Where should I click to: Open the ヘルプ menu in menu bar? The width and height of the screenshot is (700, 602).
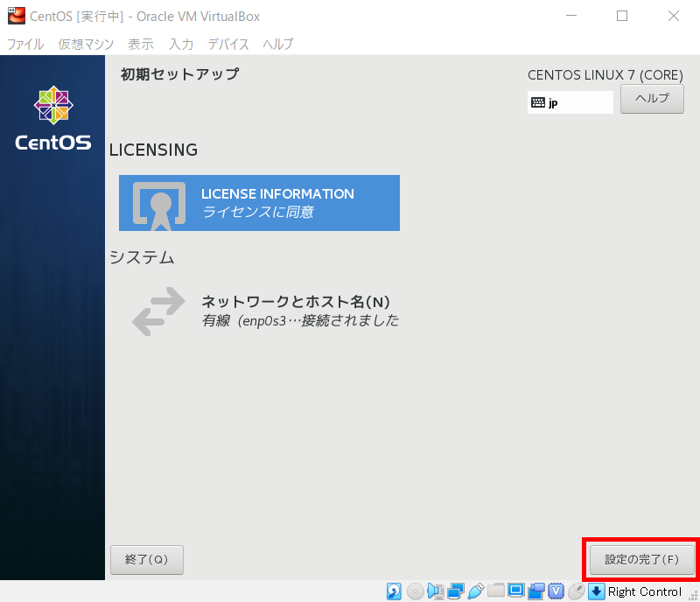tap(277, 44)
